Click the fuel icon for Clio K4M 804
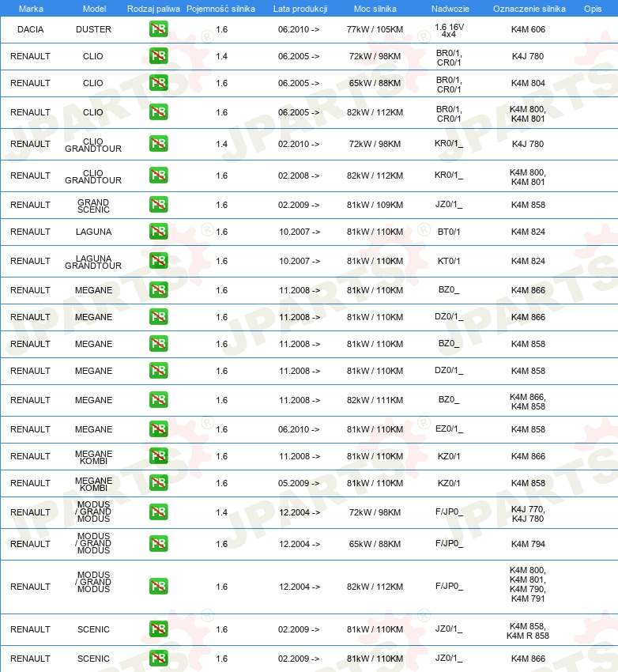The width and height of the screenshot is (618, 672). 159,83
